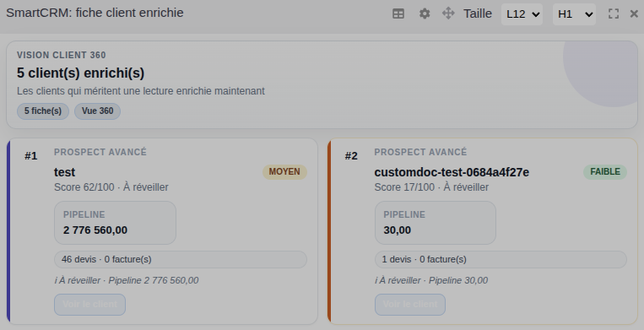Click 'Voir le client' for customdoc-test-0684a4f27e

point(410,305)
